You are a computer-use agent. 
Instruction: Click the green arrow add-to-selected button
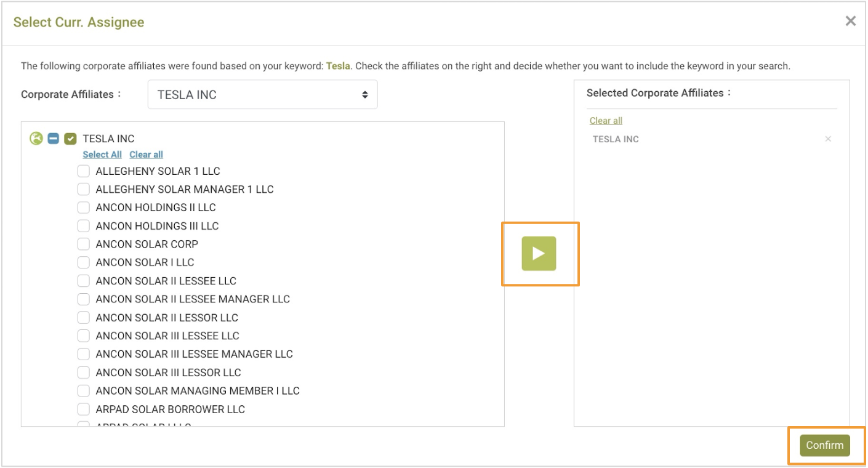point(539,254)
